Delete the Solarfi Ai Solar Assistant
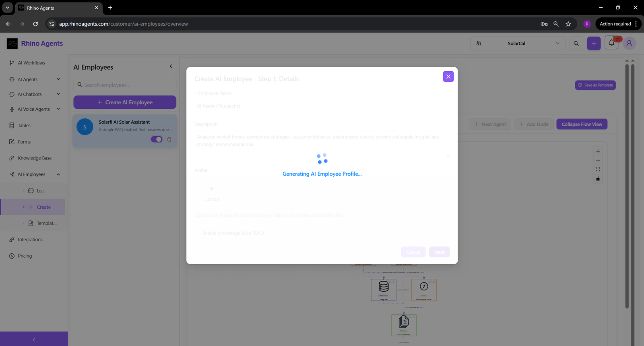The height and width of the screenshot is (346, 644). pyautogui.click(x=169, y=139)
